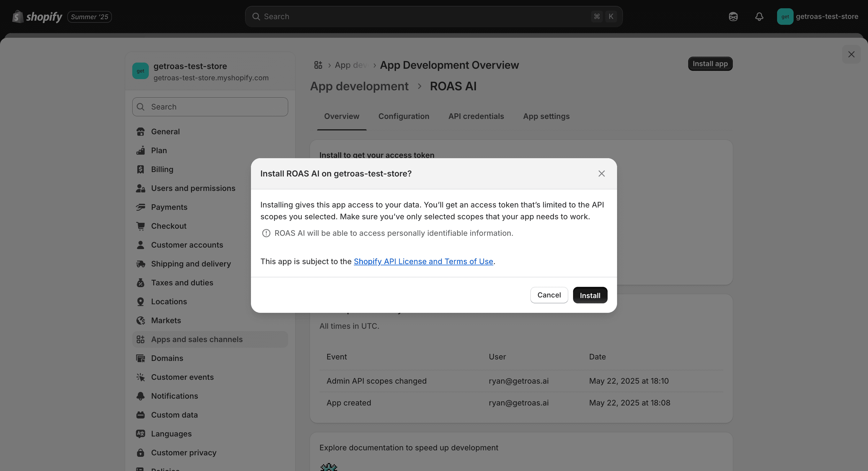Click the Plan icon in sidebar
This screenshot has width=868, height=471.
(141, 150)
